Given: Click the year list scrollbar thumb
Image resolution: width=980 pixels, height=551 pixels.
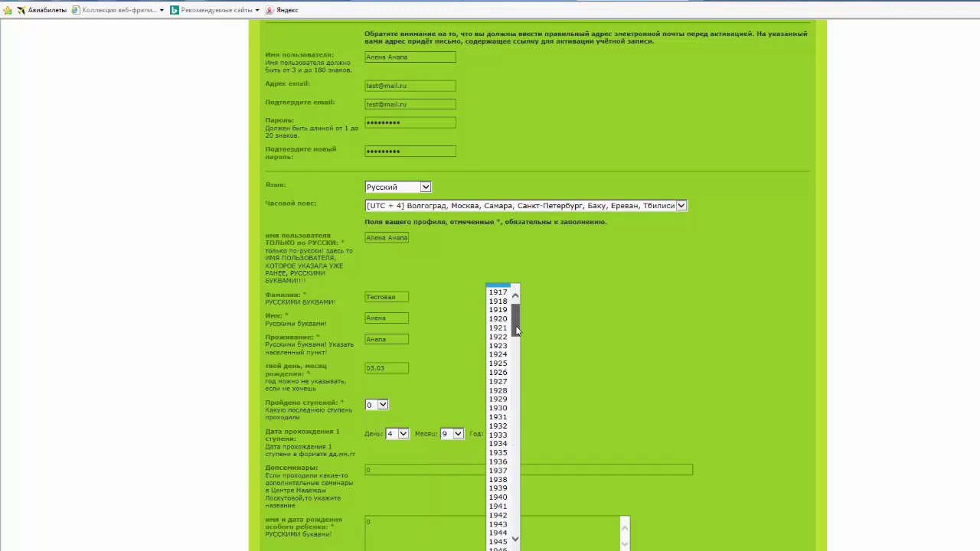Looking at the screenshot, I should tap(515, 319).
